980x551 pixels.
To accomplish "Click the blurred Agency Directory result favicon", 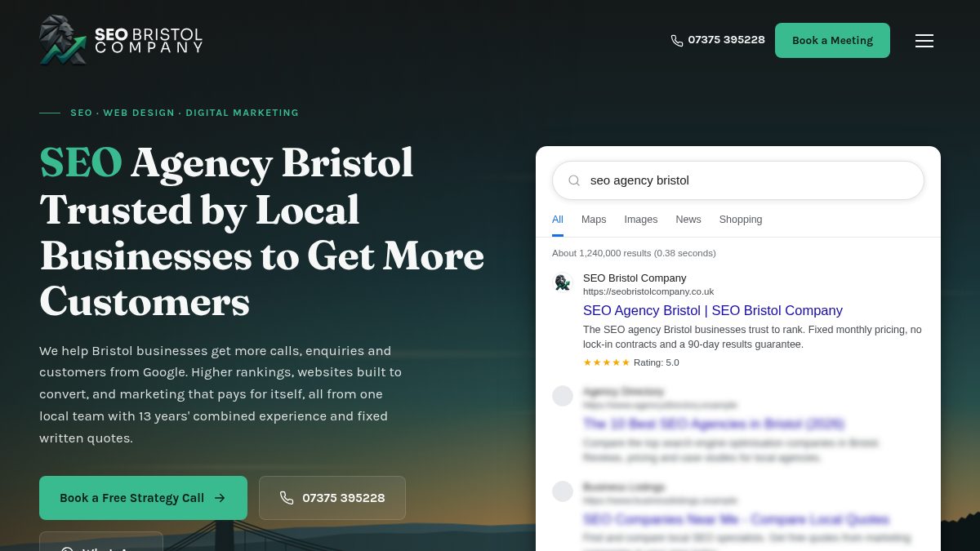I will click(563, 396).
